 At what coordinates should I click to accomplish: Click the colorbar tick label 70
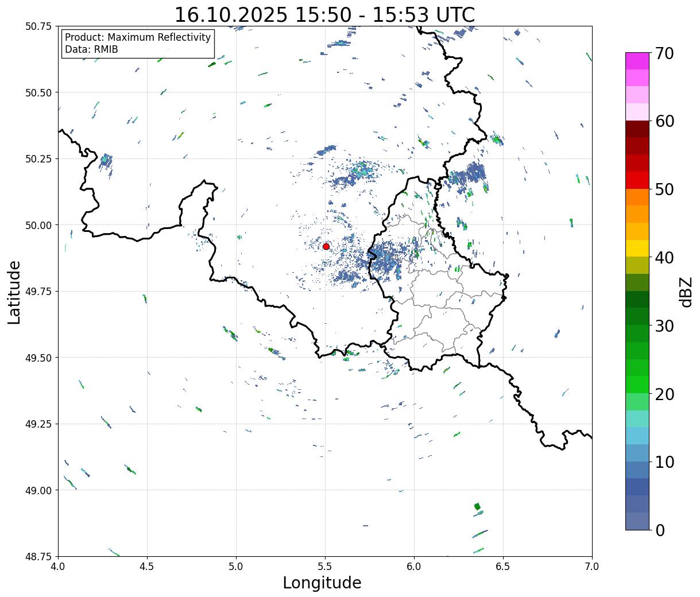pyautogui.click(x=664, y=53)
